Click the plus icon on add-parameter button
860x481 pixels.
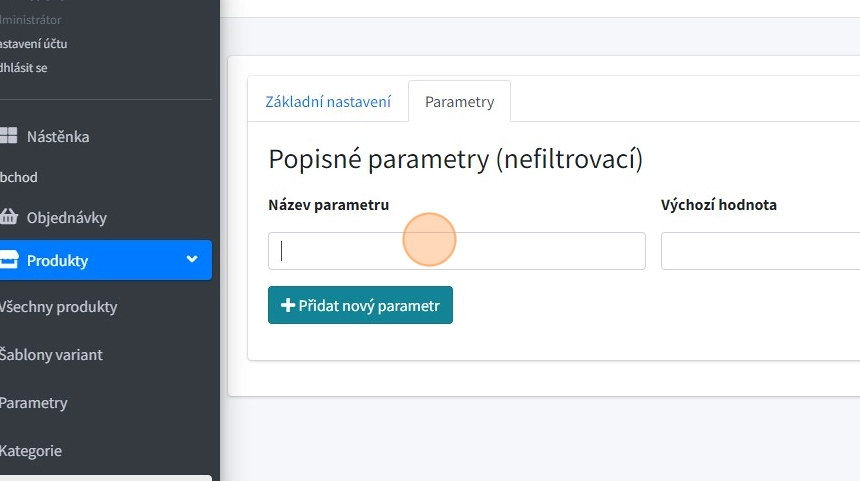[x=287, y=306]
